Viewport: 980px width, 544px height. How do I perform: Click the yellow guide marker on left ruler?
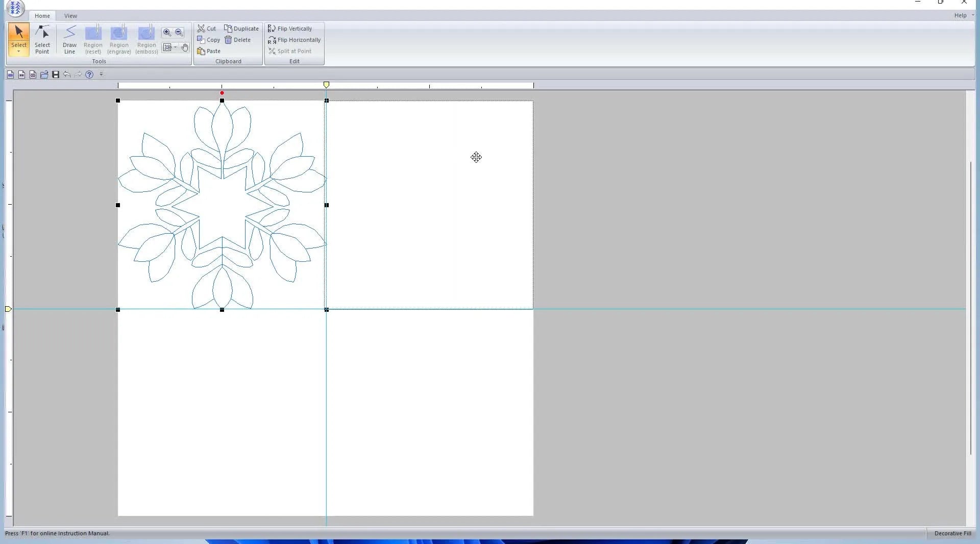coord(8,309)
